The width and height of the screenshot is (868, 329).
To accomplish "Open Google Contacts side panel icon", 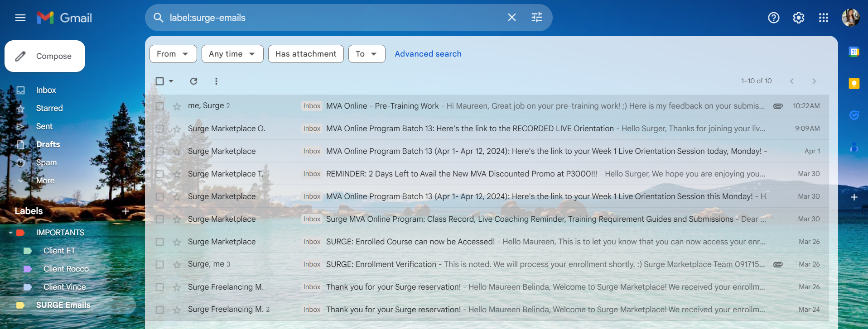I will point(854,147).
